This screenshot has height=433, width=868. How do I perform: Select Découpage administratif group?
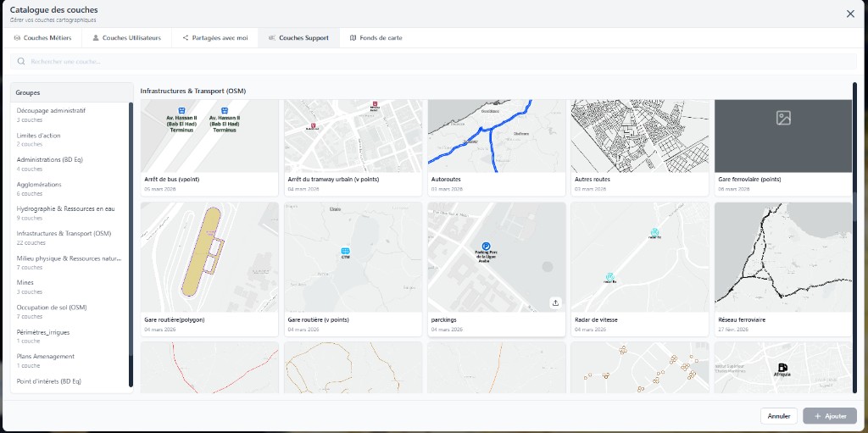point(70,114)
